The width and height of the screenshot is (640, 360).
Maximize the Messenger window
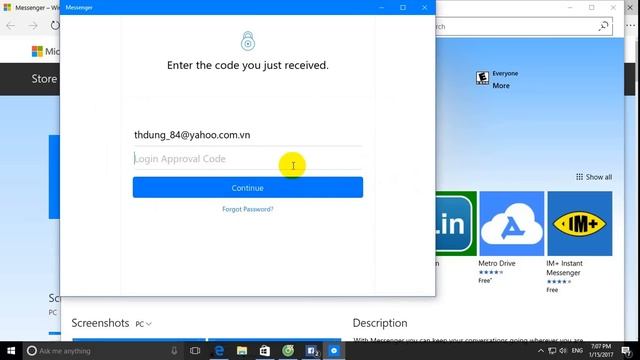click(403, 7)
